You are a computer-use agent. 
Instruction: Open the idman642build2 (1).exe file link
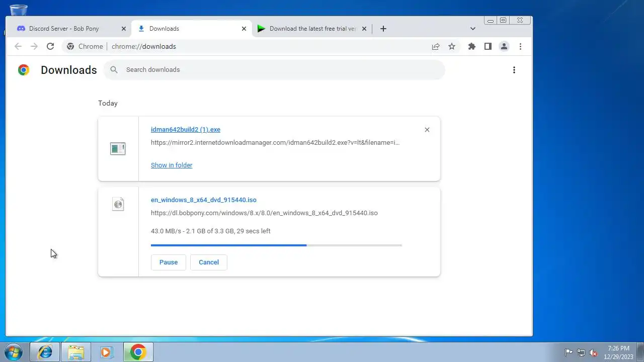186,130
